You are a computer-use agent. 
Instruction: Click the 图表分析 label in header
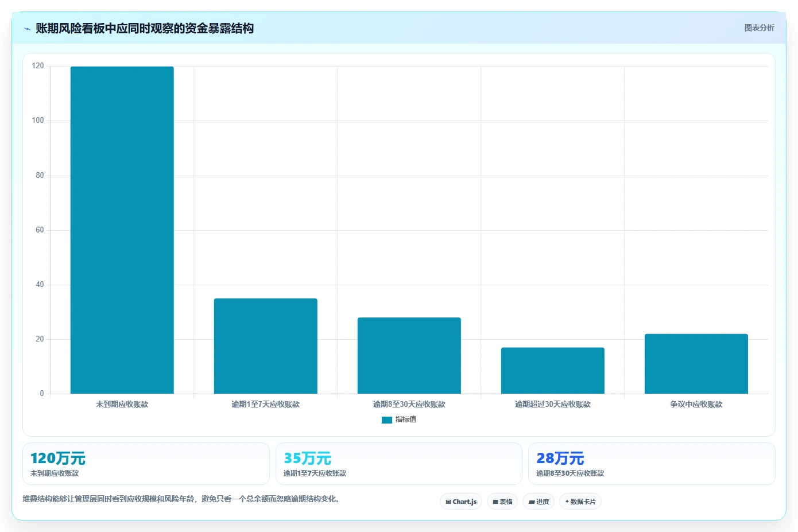(759, 28)
